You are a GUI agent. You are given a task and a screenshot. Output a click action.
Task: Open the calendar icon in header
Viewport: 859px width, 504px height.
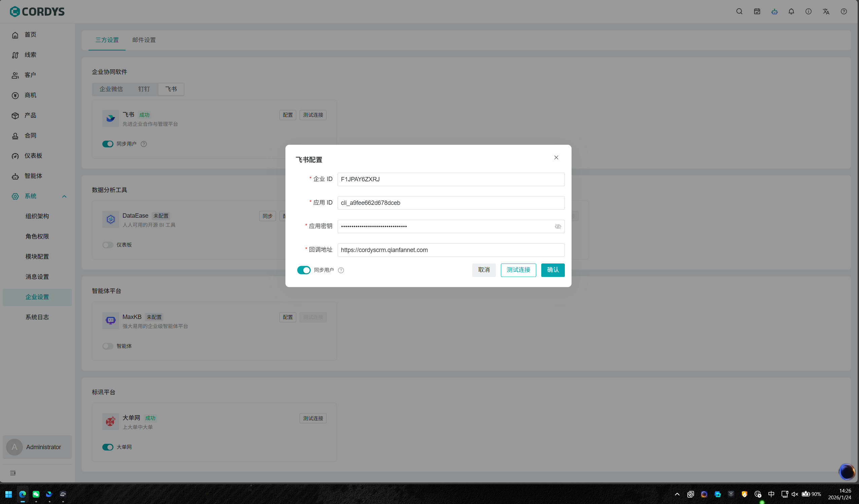pos(757,11)
